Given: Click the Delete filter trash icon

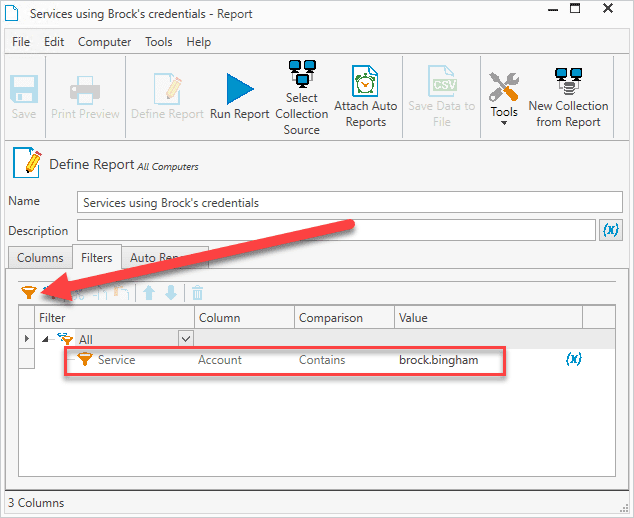Looking at the screenshot, I should click(x=197, y=293).
